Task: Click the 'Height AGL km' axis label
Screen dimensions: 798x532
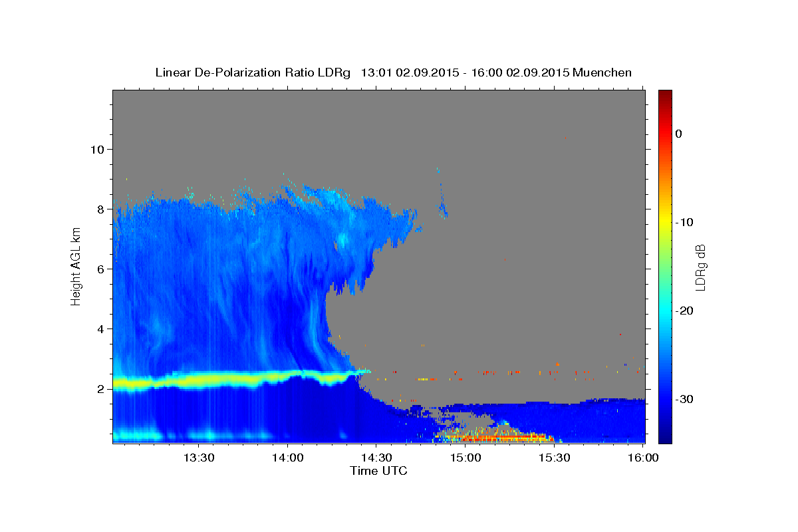Action: (76, 266)
